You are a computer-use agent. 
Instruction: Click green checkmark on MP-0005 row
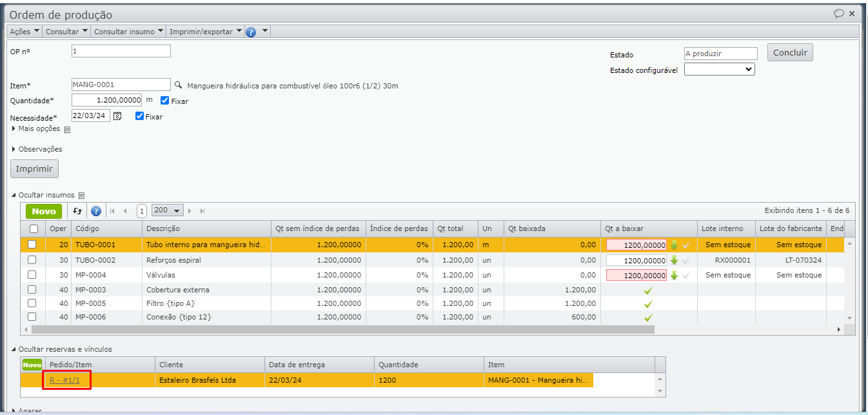click(x=648, y=304)
